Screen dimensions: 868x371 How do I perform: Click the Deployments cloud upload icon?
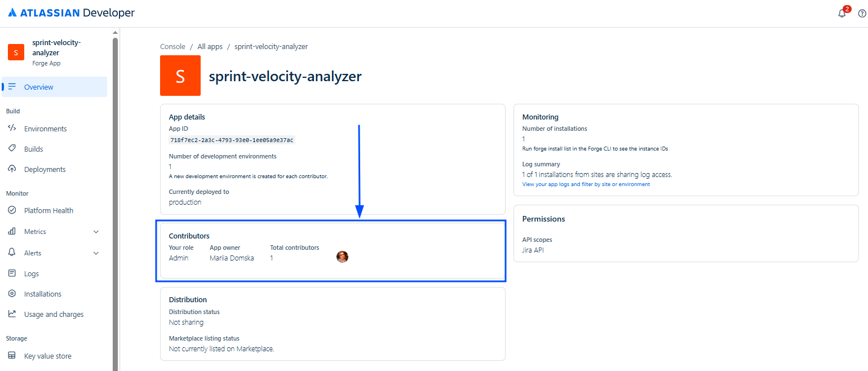coord(12,169)
